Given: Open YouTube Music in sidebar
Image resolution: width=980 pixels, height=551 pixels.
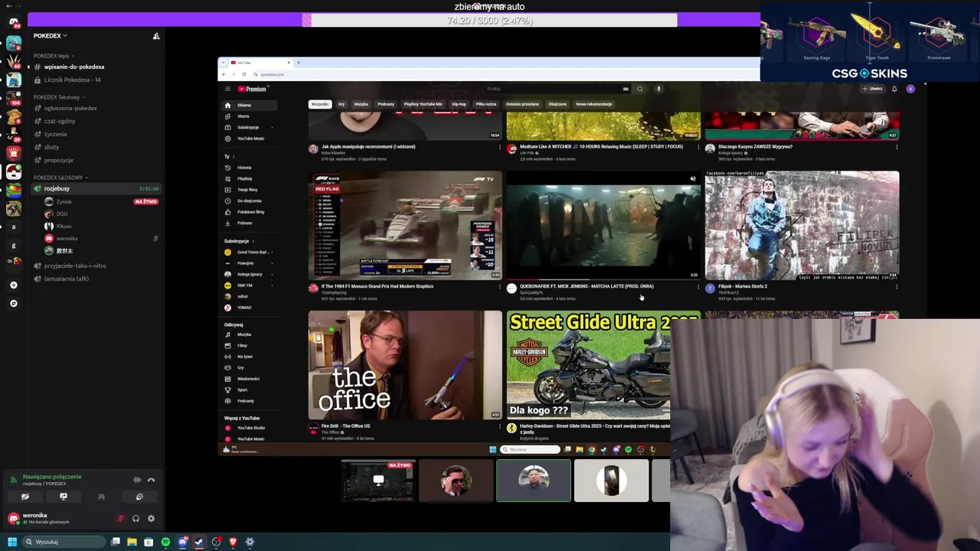Looking at the screenshot, I should [x=249, y=139].
